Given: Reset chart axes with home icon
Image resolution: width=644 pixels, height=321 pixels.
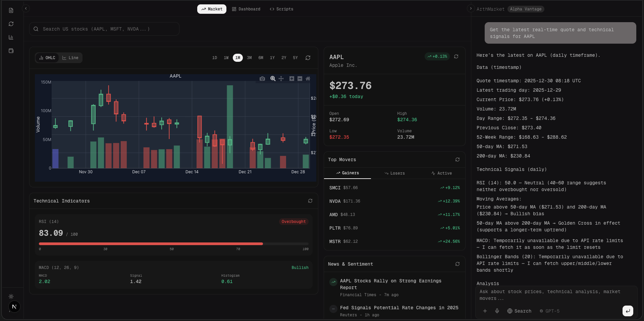Looking at the screenshot, I should (308, 79).
